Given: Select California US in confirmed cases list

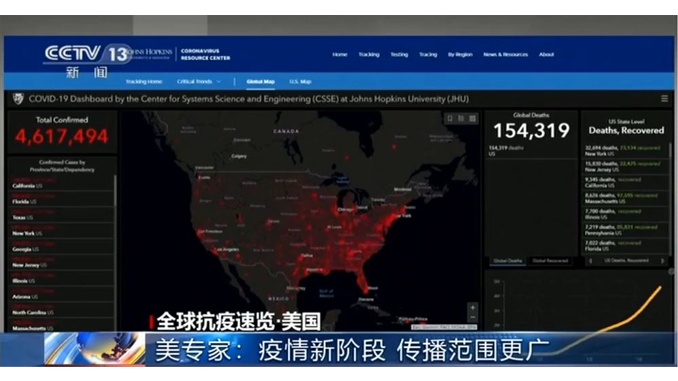Looking at the screenshot, I should pyautogui.click(x=61, y=183).
